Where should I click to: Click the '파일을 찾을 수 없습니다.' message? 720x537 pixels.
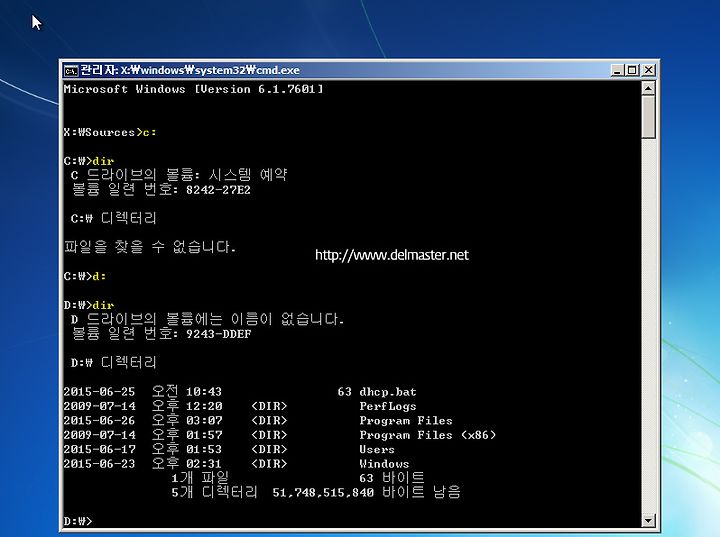tap(150, 247)
